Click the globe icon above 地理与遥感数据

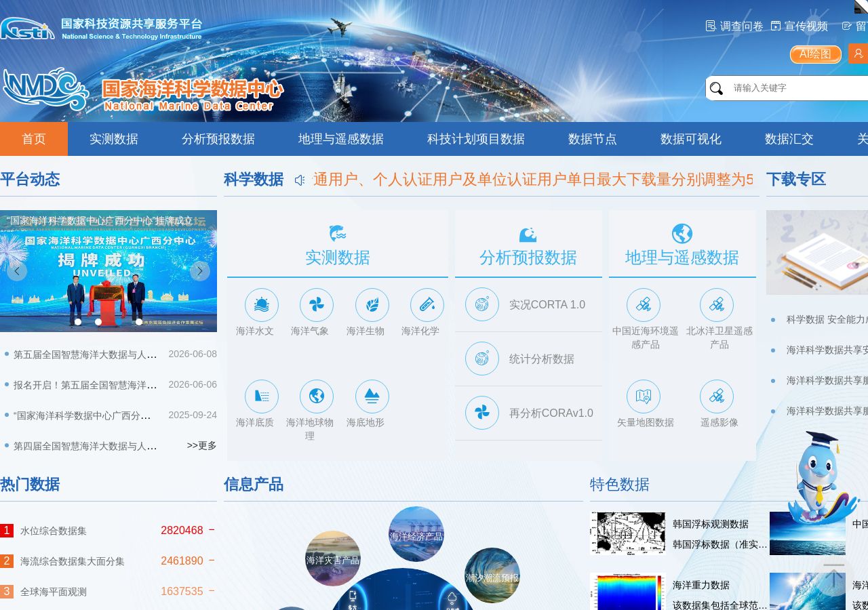[x=682, y=234]
